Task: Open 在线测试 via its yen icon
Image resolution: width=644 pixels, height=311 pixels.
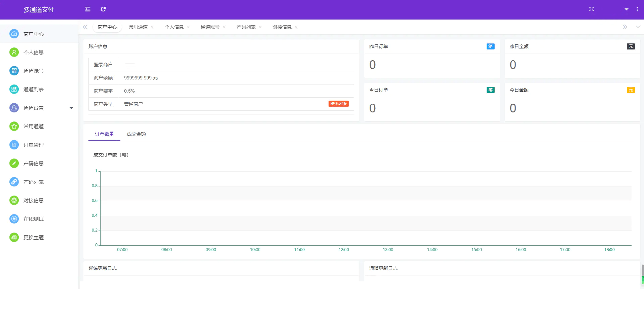Action: coord(14,219)
